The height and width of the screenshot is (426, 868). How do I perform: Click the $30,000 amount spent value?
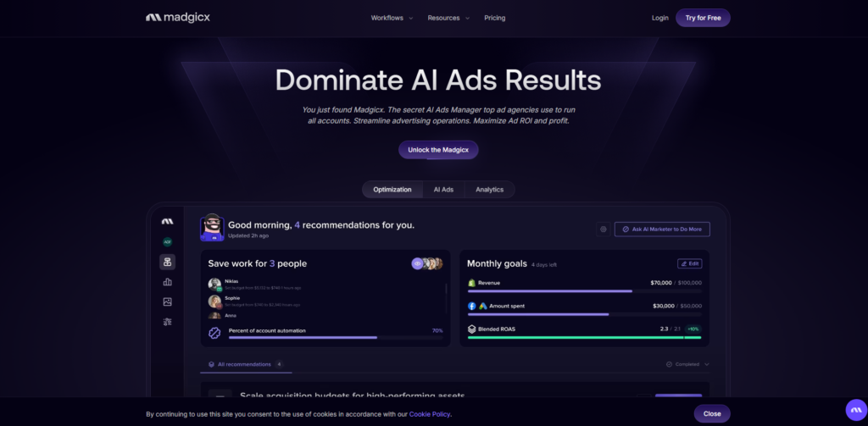pos(663,306)
